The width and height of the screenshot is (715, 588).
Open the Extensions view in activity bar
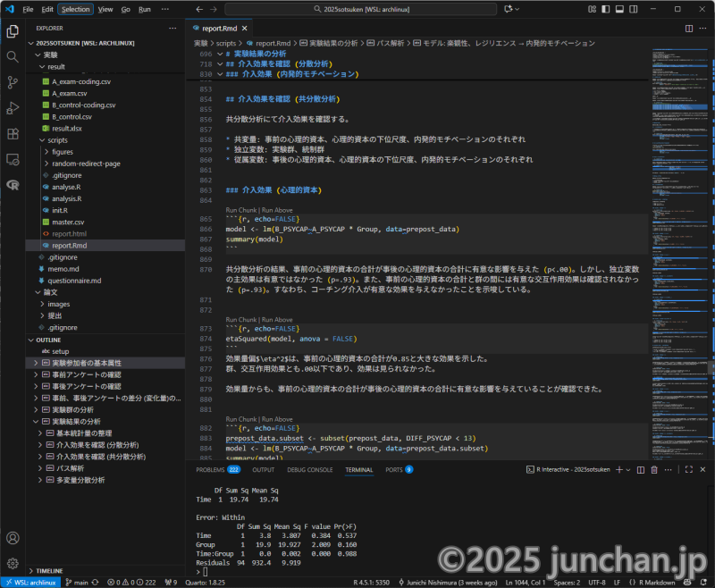(x=13, y=133)
